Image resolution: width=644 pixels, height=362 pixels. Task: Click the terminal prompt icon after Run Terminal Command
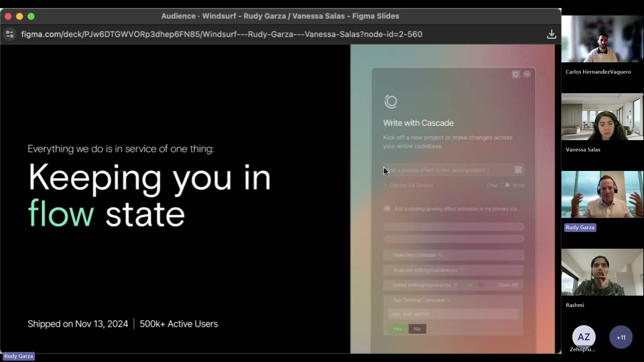(x=448, y=300)
